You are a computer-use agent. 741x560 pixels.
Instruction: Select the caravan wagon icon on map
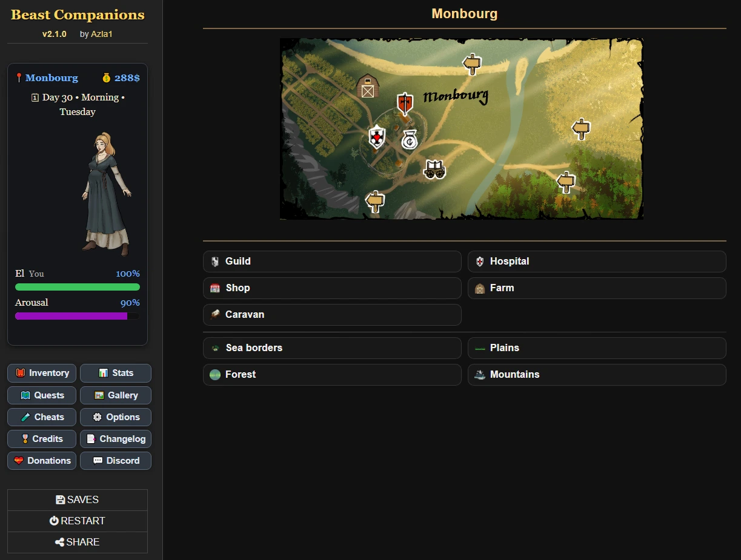434,170
